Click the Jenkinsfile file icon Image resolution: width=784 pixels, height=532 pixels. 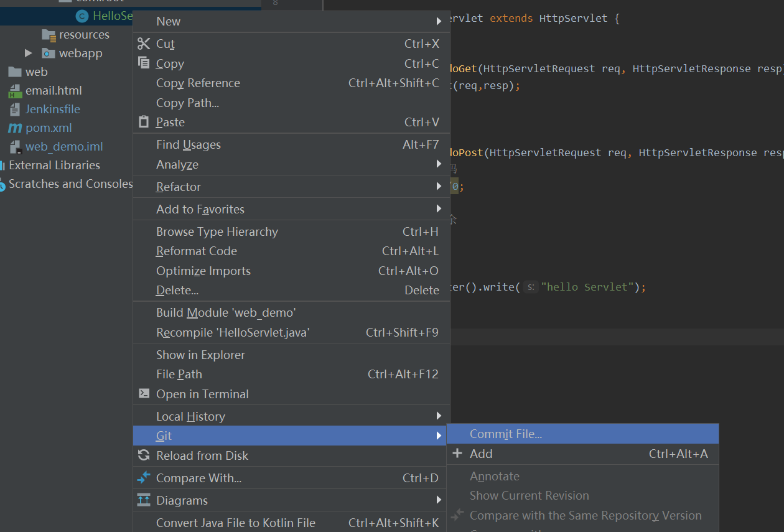click(x=15, y=110)
